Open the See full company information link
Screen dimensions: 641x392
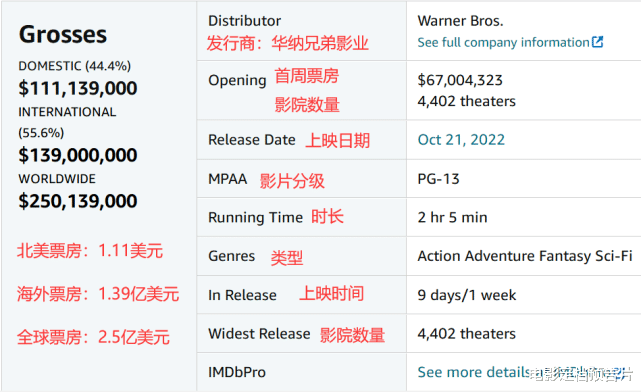point(503,43)
